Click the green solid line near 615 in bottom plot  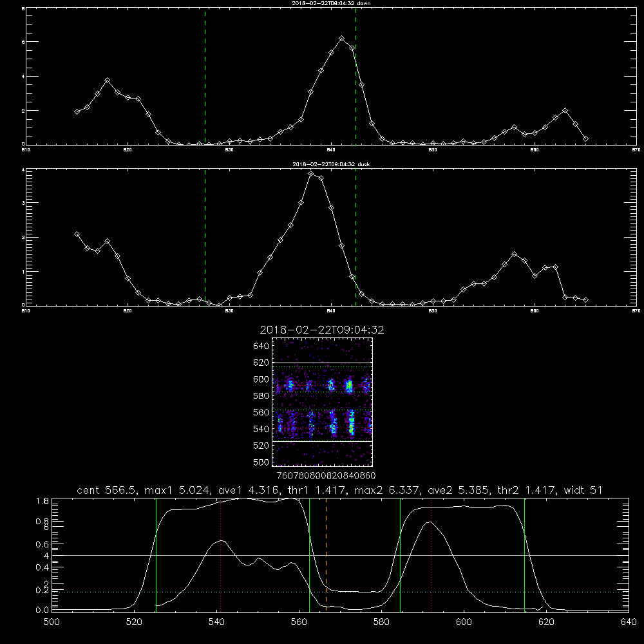click(524, 554)
